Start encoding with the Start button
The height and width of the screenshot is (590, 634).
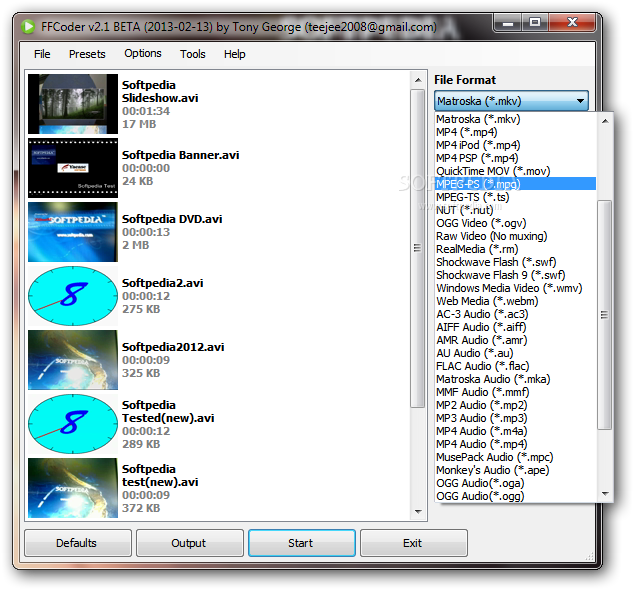tap(302, 543)
